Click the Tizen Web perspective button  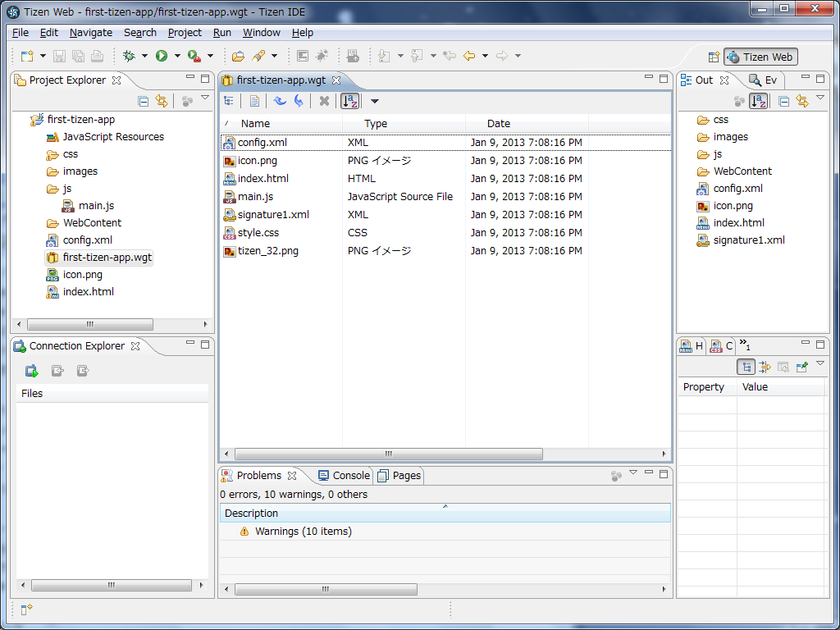click(x=760, y=57)
